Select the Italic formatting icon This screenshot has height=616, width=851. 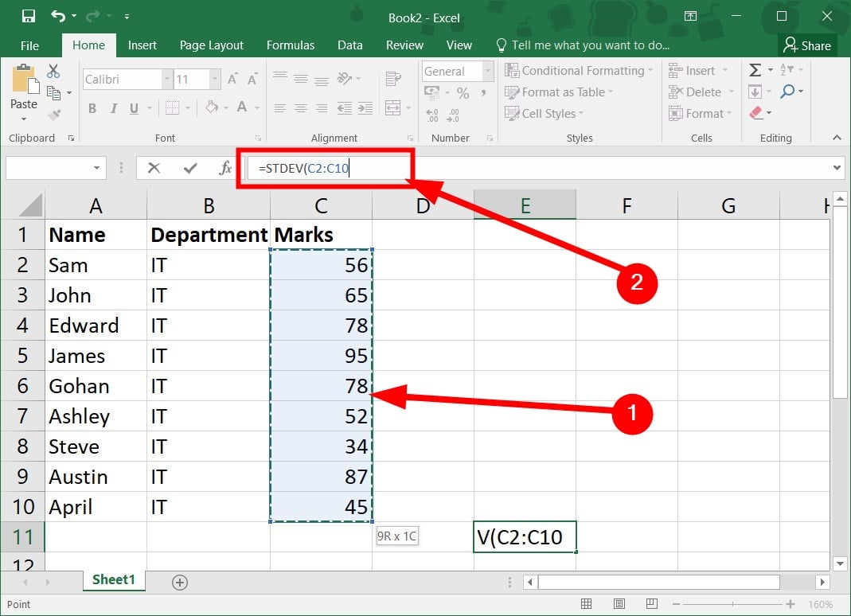point(114,107)
